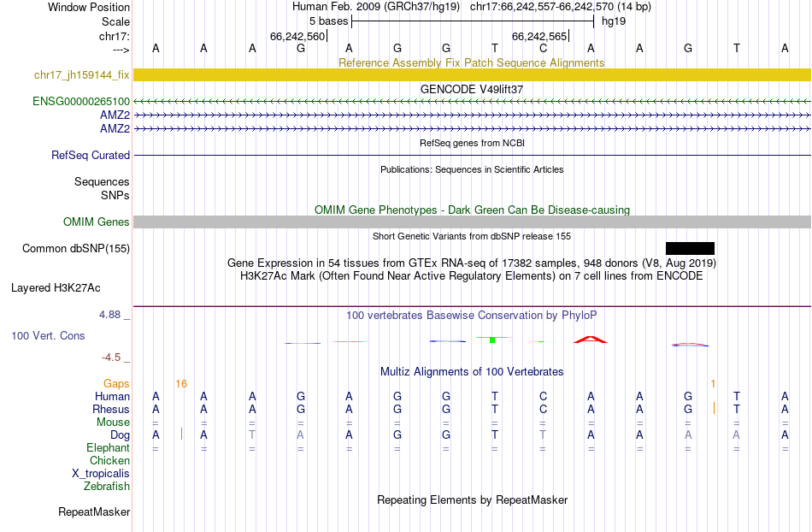Click the 66,242,565 coordinate marker
The height and width of the screenshot is (532, 812).
pos(539,36)
